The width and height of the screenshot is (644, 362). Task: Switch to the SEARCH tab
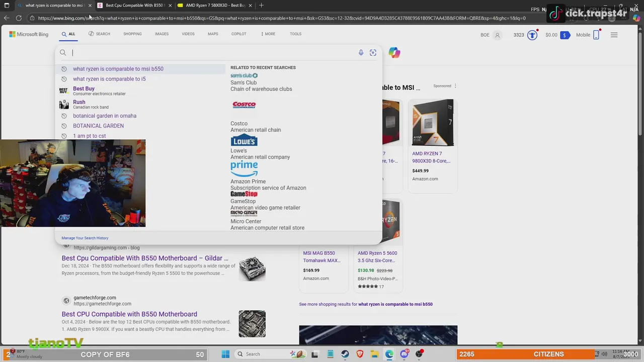click(x=99, y=34)
